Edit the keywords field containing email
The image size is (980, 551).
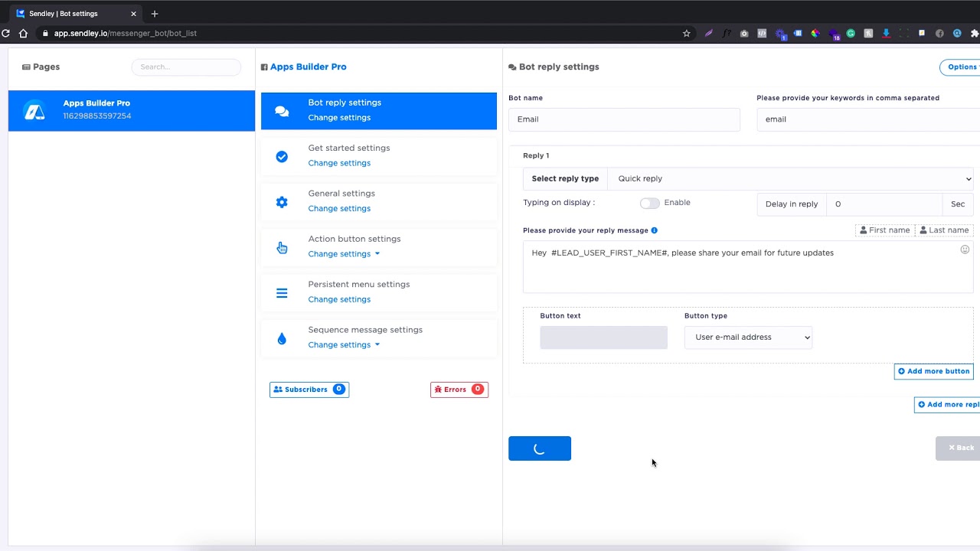pos(868,119)
